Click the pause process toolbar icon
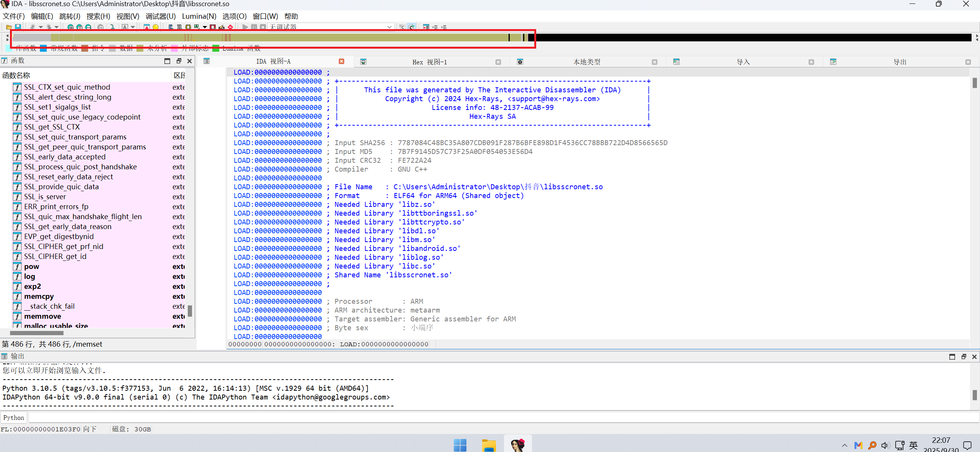The width and height of the screenshot is (980, 452). point(254,27)
